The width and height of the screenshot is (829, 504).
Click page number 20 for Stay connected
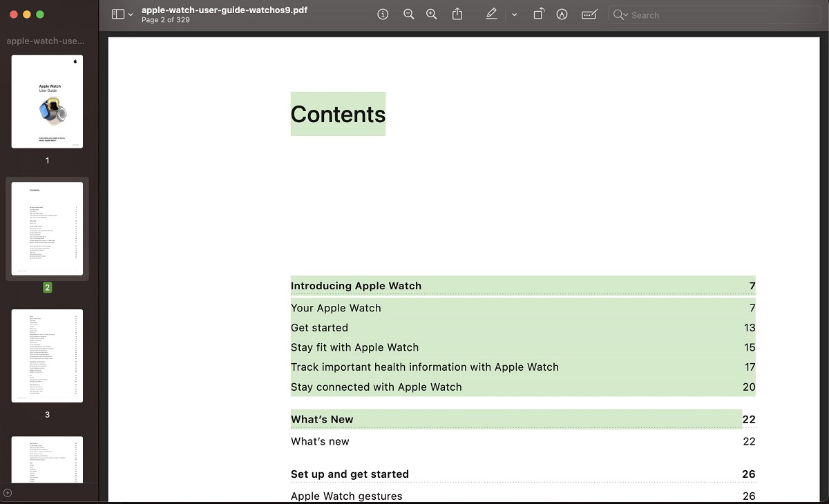[x=749, y=387]
